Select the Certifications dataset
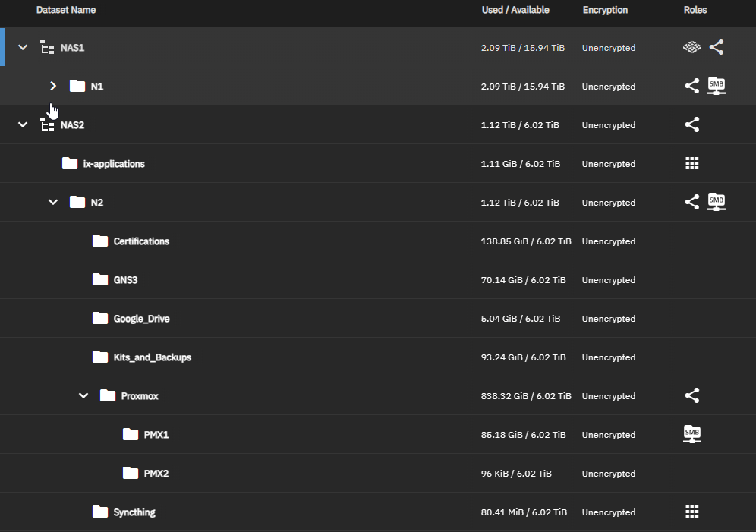 pos(141,241)
